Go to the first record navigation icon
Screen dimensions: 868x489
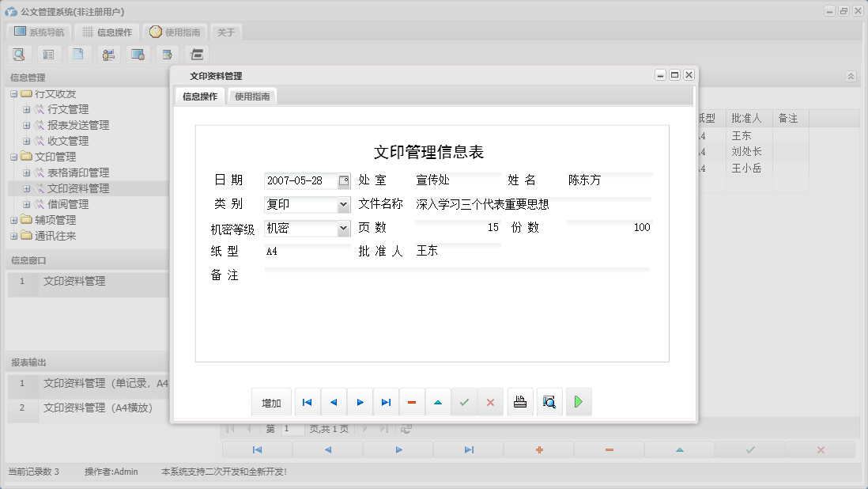click(x=307, y=402)
